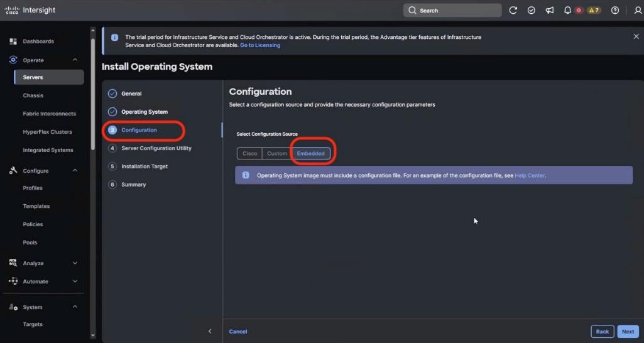Screen dimensions: 644x343
Task: Go to Installation Target step
Action: 145,166
